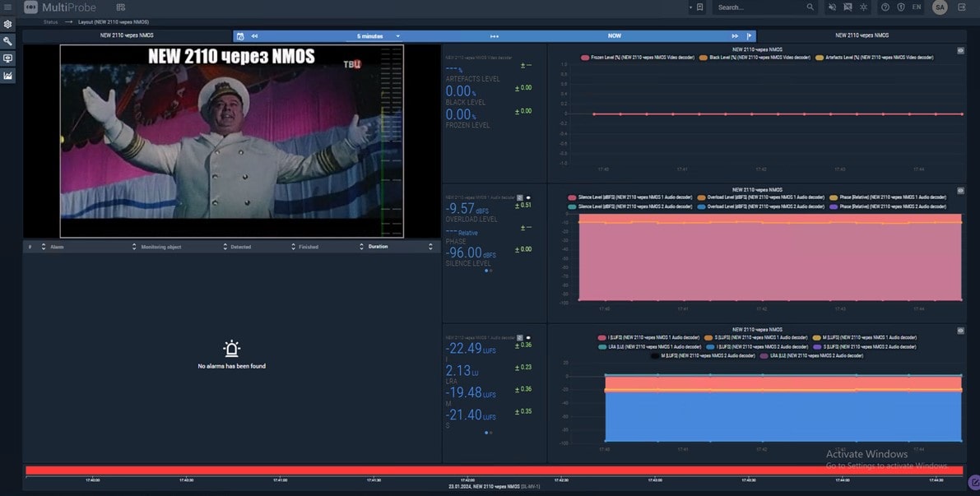The height and width of the screenshot is (496, 980).
Task: Sort alarms by the # column
Action: pos(43,247)
